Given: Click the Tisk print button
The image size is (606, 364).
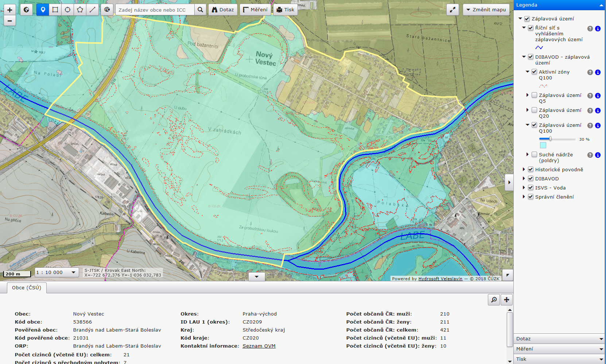Looking at the screenshot, I should (x=285, y=10).
